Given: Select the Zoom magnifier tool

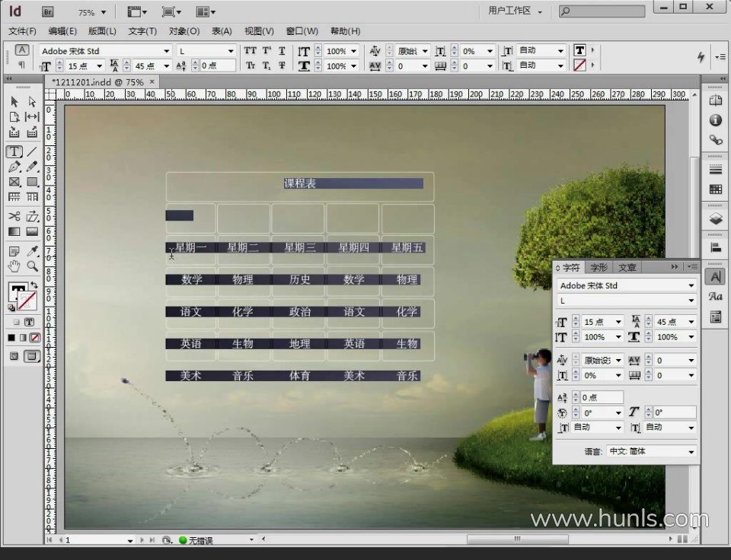Looking at the screenshot, I should coord(32,266).
